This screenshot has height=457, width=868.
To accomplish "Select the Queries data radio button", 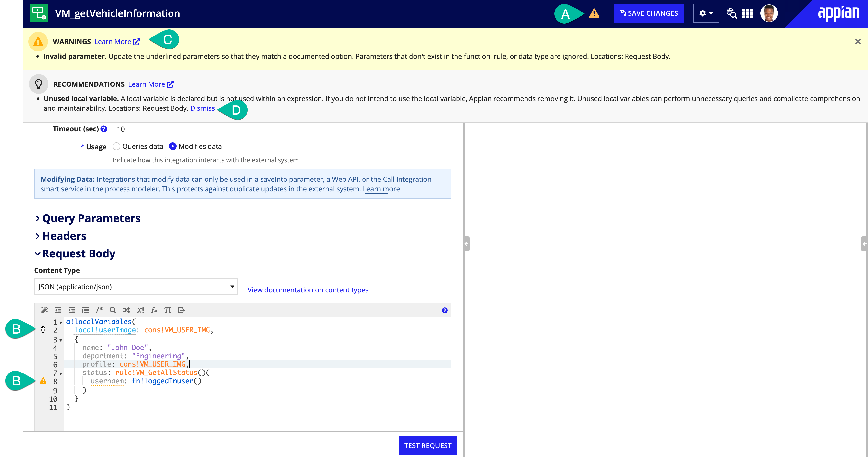I will [116, 146].
